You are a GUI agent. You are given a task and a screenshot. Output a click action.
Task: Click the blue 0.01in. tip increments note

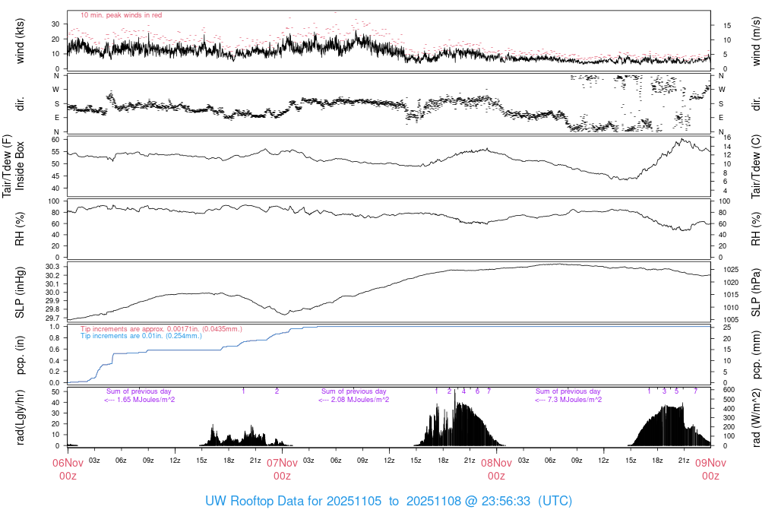141,335
